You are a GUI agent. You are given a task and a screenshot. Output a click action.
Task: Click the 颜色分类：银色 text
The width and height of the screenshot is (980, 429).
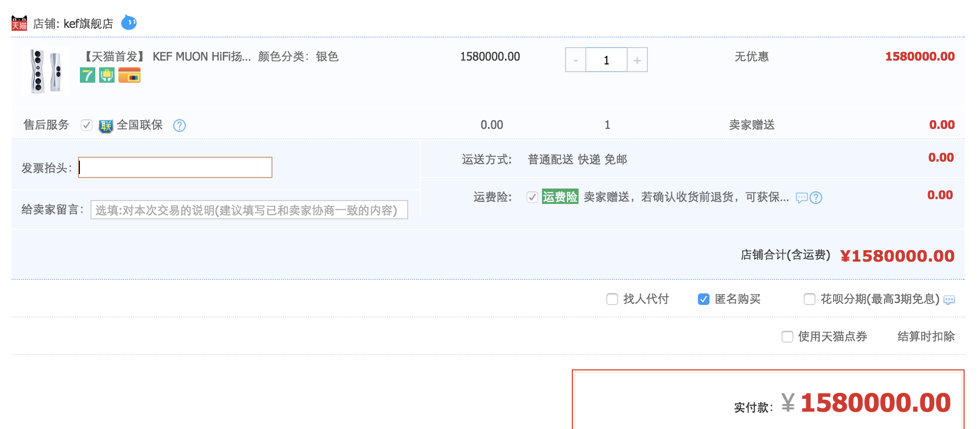point(298,57)
